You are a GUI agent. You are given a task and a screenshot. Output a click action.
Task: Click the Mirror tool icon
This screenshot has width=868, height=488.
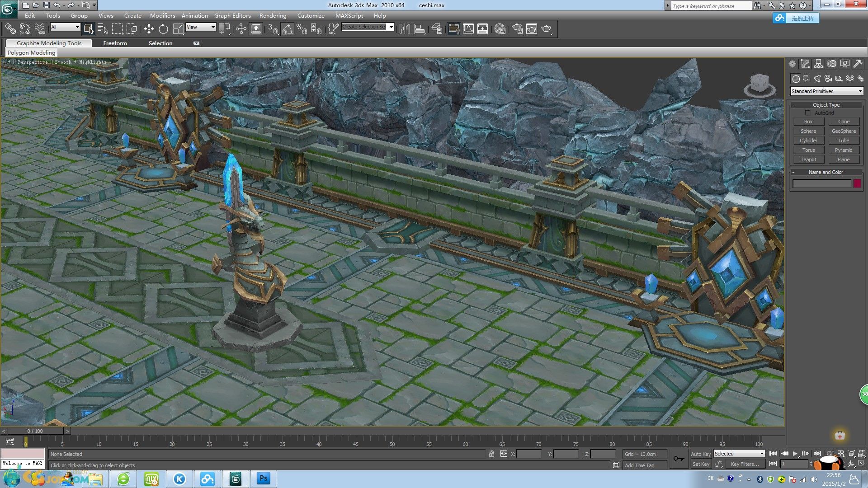tap(405, 29)
